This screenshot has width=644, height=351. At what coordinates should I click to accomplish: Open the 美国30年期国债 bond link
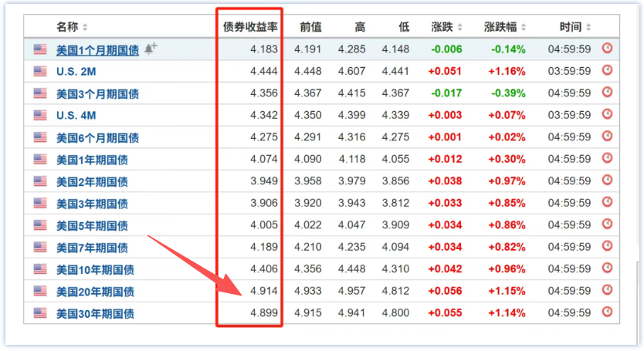coord(95,313)
